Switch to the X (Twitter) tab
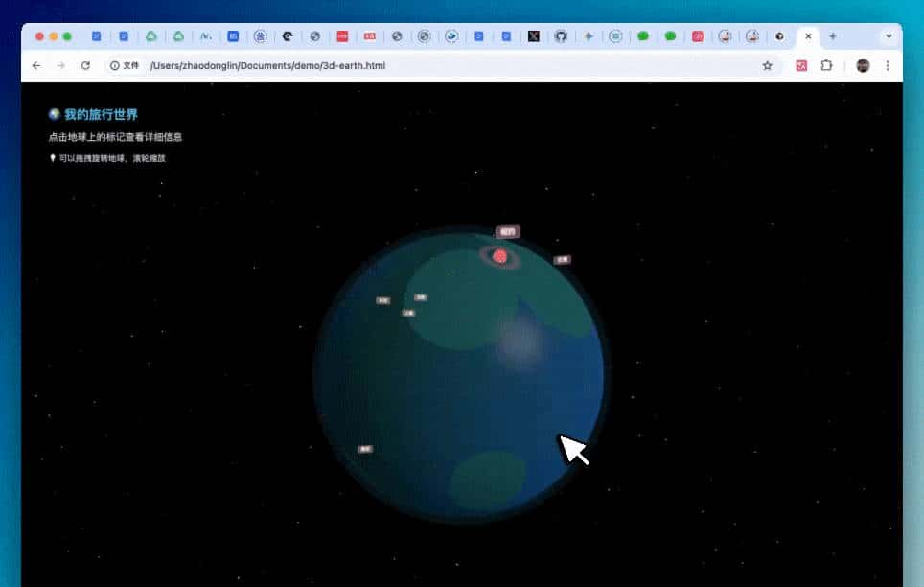924x587 pixels. coord(534,36)
